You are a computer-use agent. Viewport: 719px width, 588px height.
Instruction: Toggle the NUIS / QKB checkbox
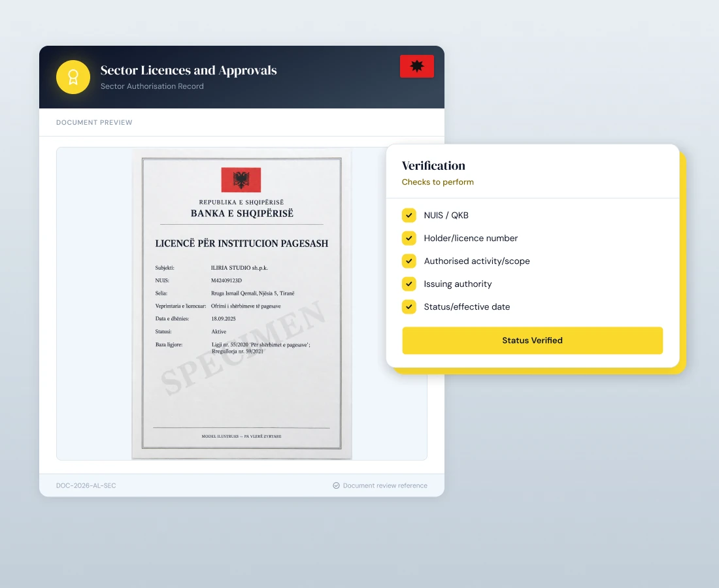click(409, 215)
